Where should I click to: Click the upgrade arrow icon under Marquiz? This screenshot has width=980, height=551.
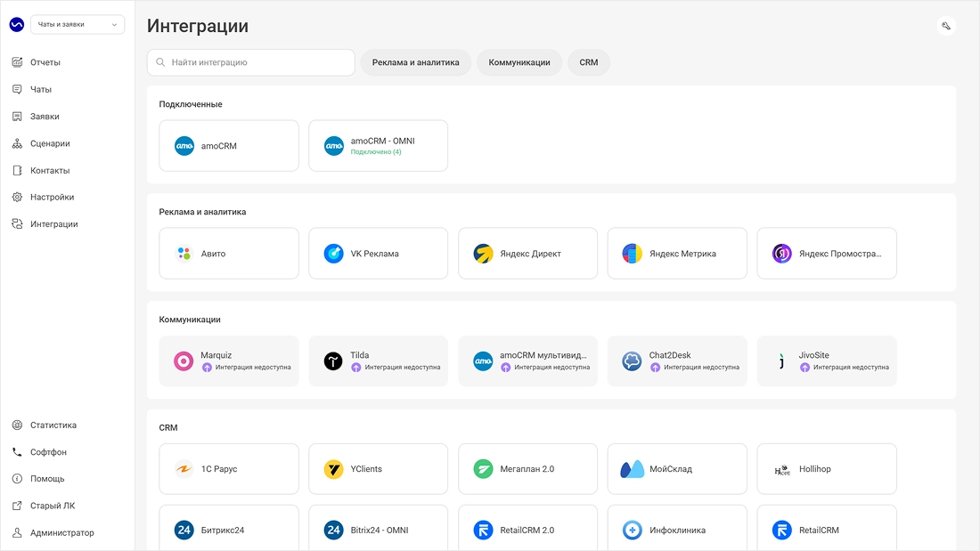point(207,368)
